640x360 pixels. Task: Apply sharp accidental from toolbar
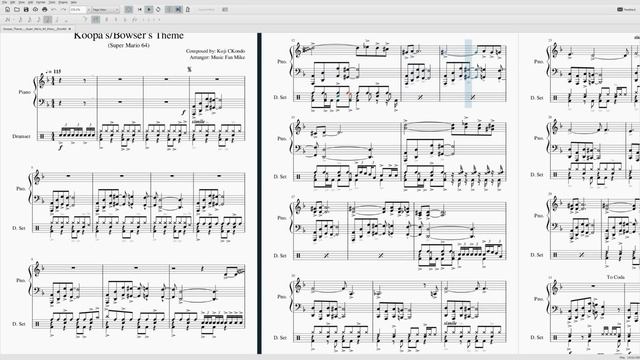tap(106, 19)
